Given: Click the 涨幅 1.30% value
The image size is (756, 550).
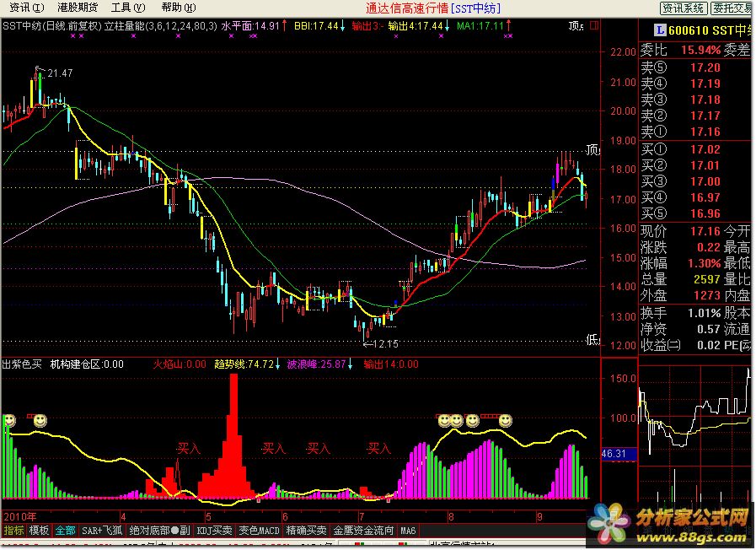Looking at the screenshot, I should pos(704,263).
